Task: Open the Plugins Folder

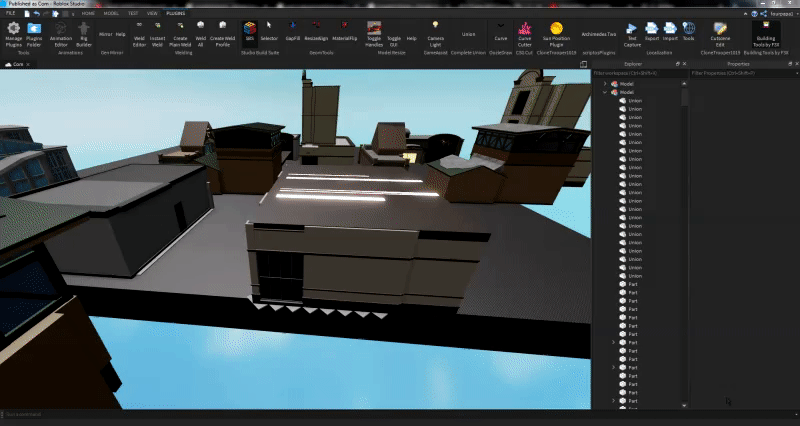Action: pos(34,34)
